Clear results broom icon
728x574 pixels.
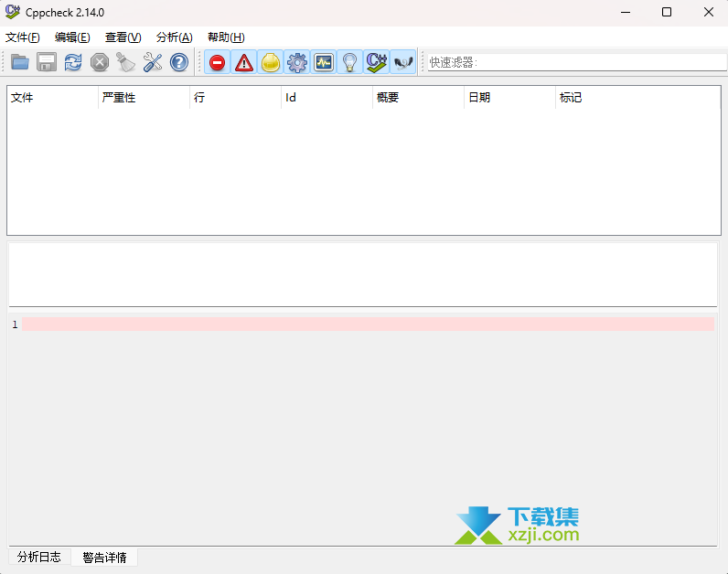(x=126, y=62)
